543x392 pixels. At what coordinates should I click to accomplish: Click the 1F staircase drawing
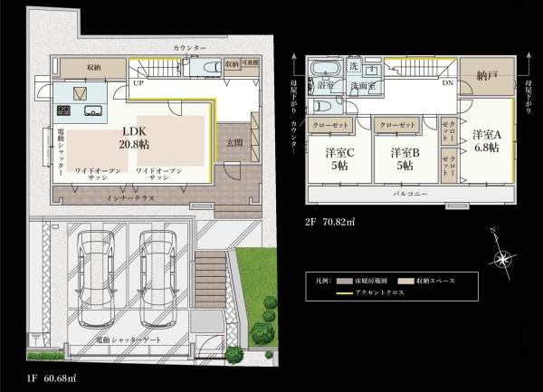154,68
